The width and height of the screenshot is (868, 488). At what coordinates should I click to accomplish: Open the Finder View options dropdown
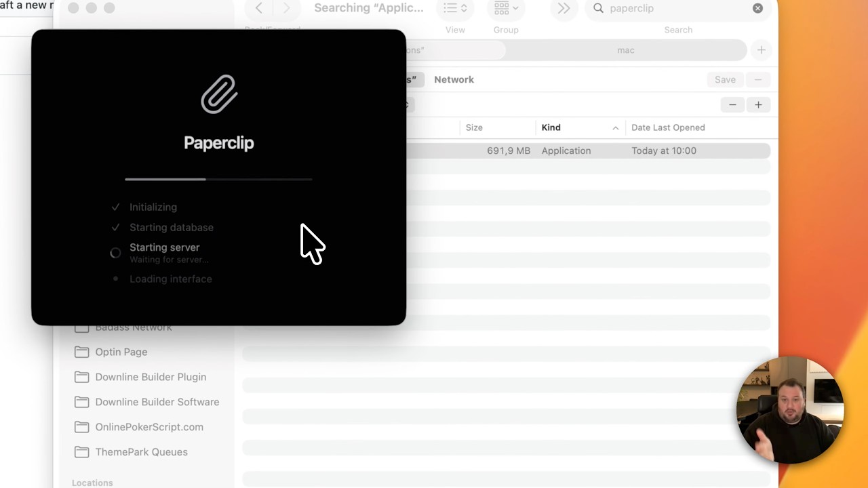pos(455,8)
